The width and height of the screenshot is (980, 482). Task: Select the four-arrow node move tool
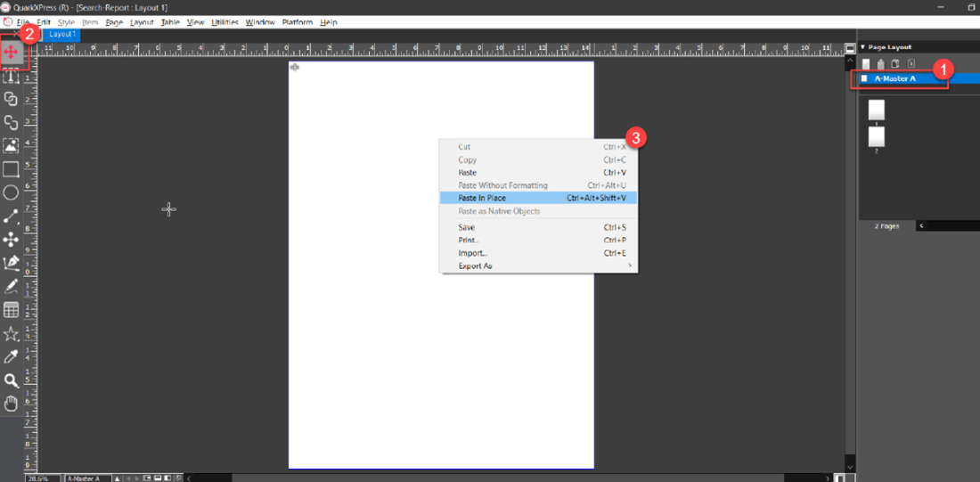pyautogui.click(x=11, y=240)
